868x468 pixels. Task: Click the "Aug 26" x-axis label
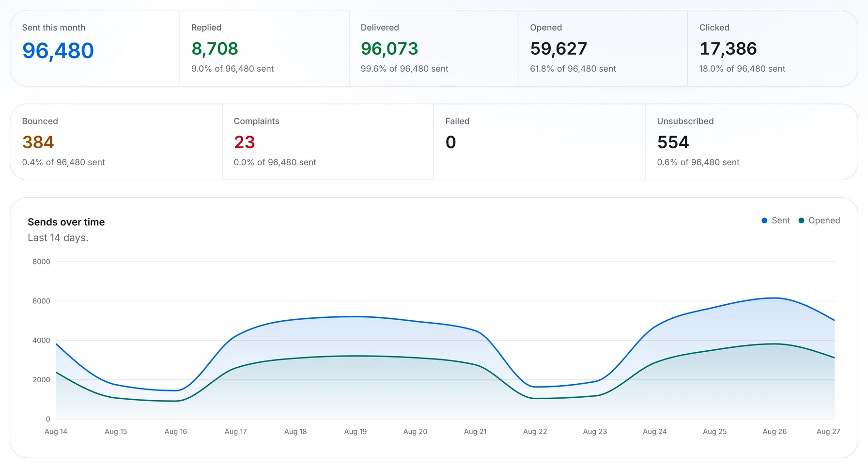coord(775,431)
